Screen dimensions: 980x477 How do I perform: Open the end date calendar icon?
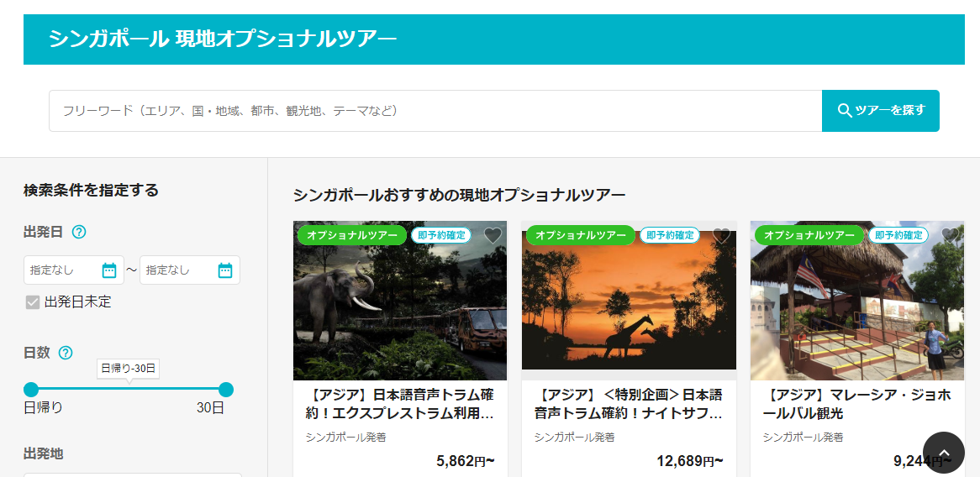(225, 270)
